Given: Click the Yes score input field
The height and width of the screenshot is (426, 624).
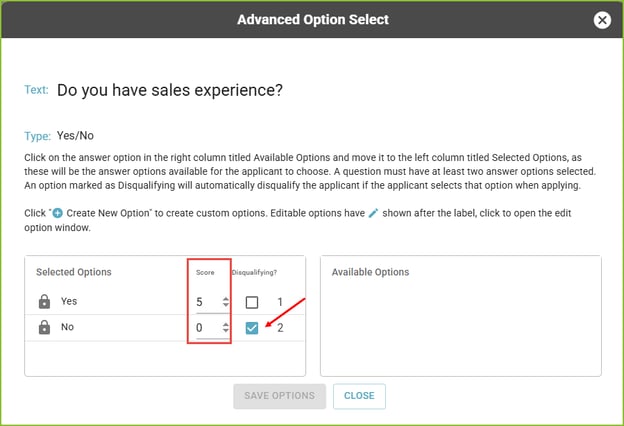Looking at the screenshot, I should tap(207, 302).
